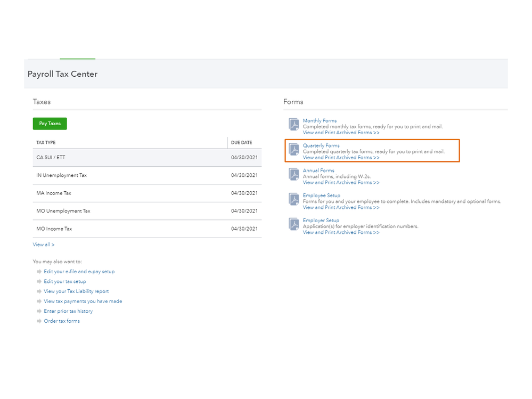
Task: Click arrow icon beside Edit your tax setup
Action: [x=39, y=281]
